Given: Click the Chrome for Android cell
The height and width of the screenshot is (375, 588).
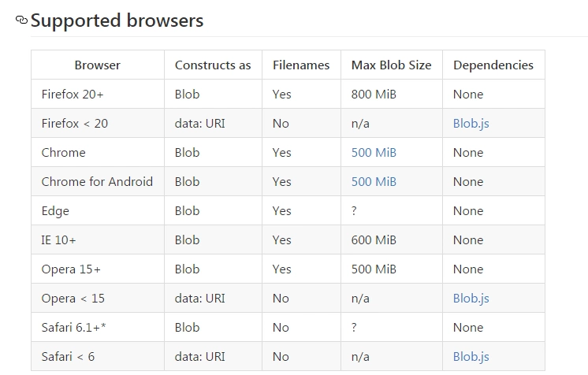Looking at the screenshot, I should [x=97, y=182].
